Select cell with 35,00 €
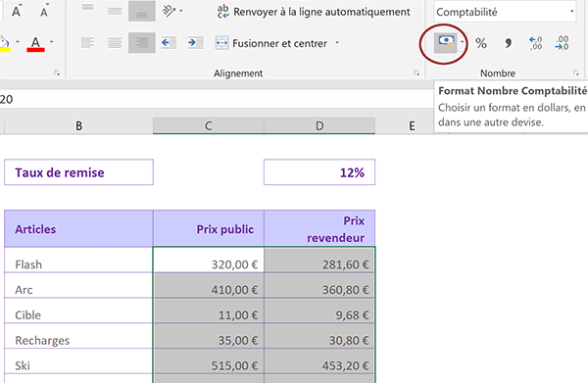Screen dimensions: 588x383 click(209, 336)
